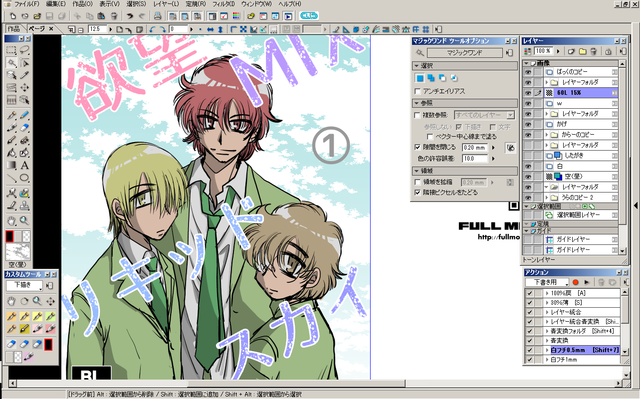
Task: Edit the 色の許容誤差 value field
Action: (x=475, y=158)
